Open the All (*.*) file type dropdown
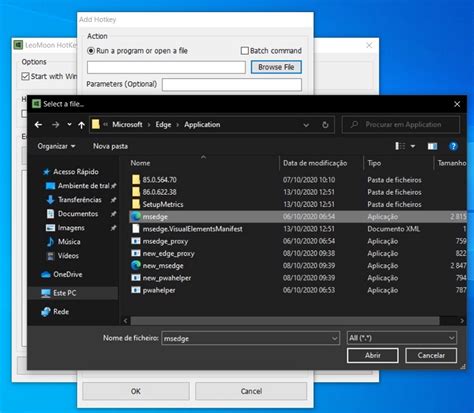 pos(402,338)
